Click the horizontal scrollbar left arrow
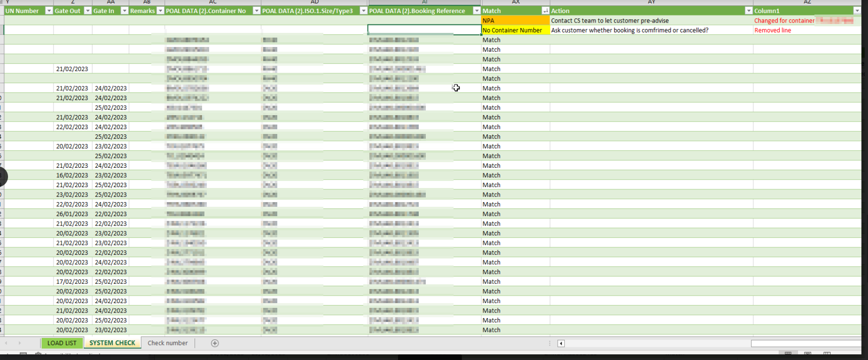The width and height of the screenshot is (868, 360). 561,344
